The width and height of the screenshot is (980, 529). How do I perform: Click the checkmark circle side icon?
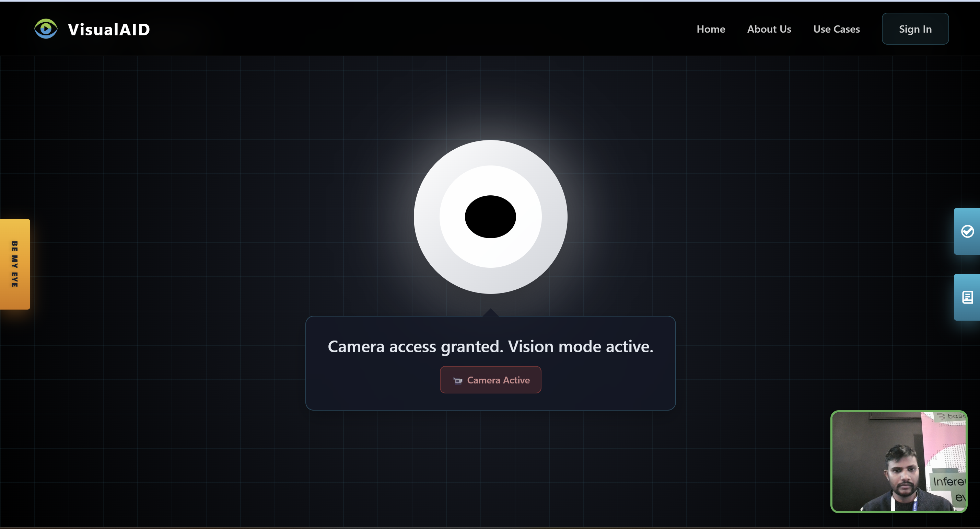(x=967, y=231)
